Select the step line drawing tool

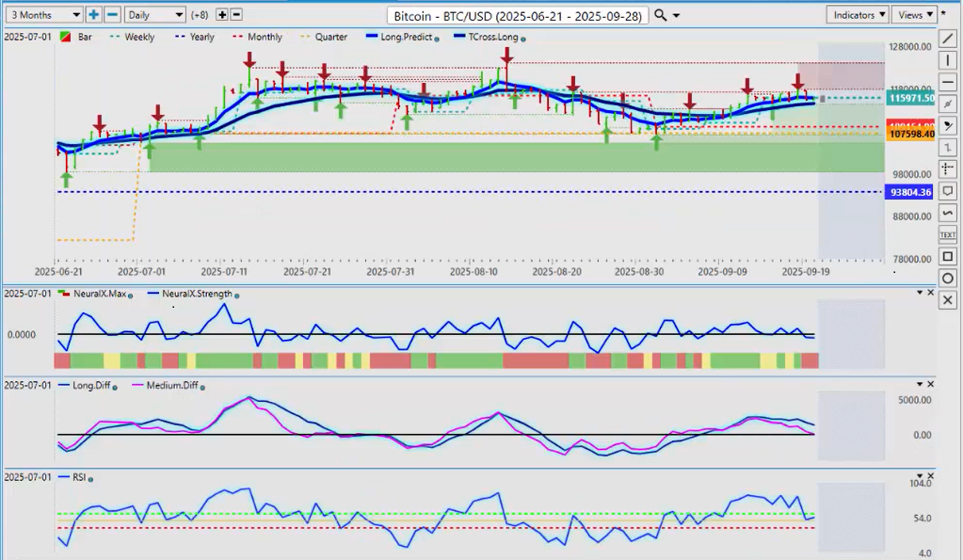tap(948, 148)
